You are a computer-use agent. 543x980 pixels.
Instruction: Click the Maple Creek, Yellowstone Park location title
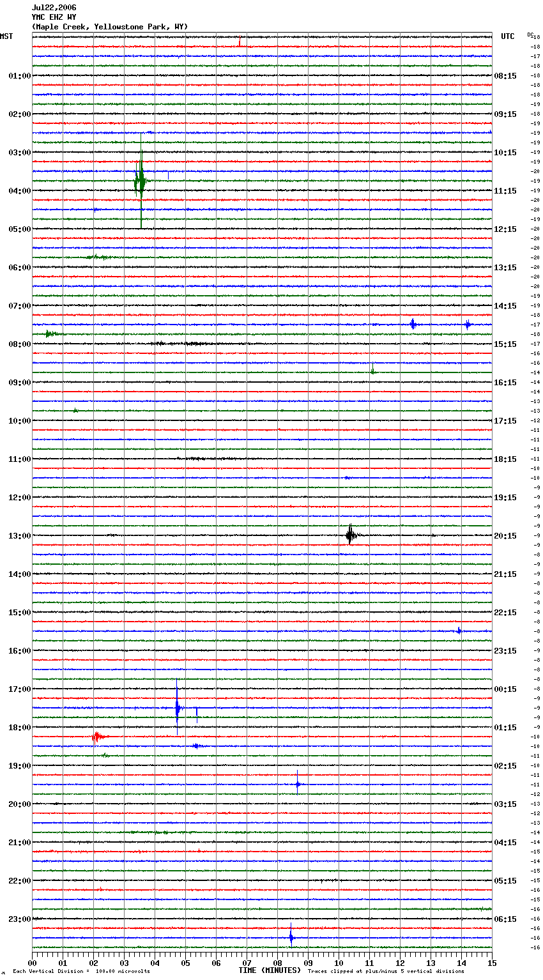pyautogui.click(x=110, y=27)
